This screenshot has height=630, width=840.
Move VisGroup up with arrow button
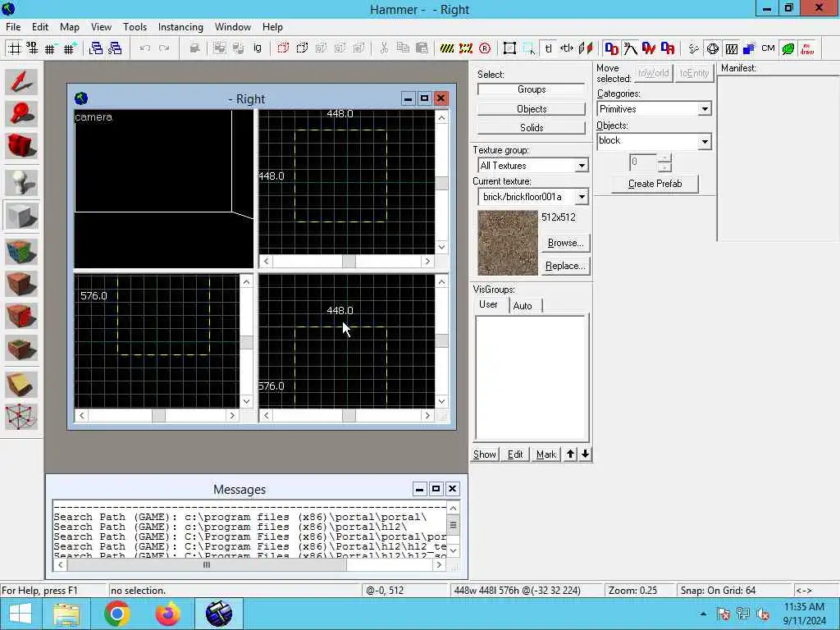[x=571, y=454]
